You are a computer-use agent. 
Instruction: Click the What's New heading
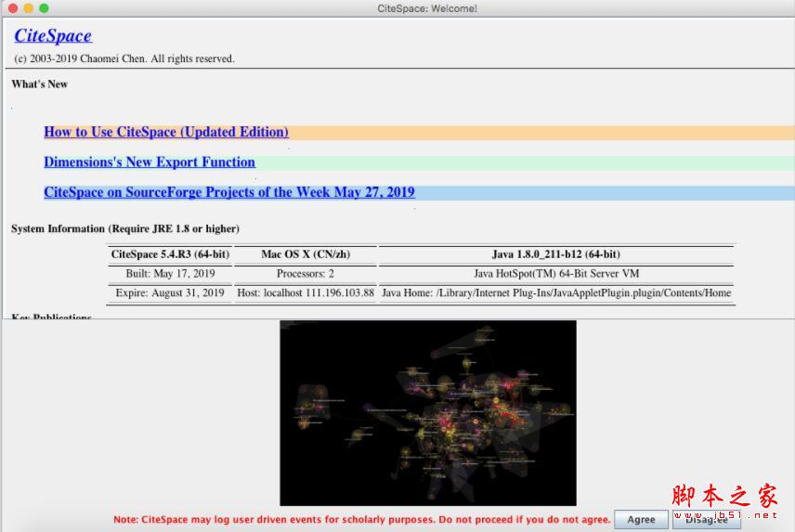[x=40, y=84]
